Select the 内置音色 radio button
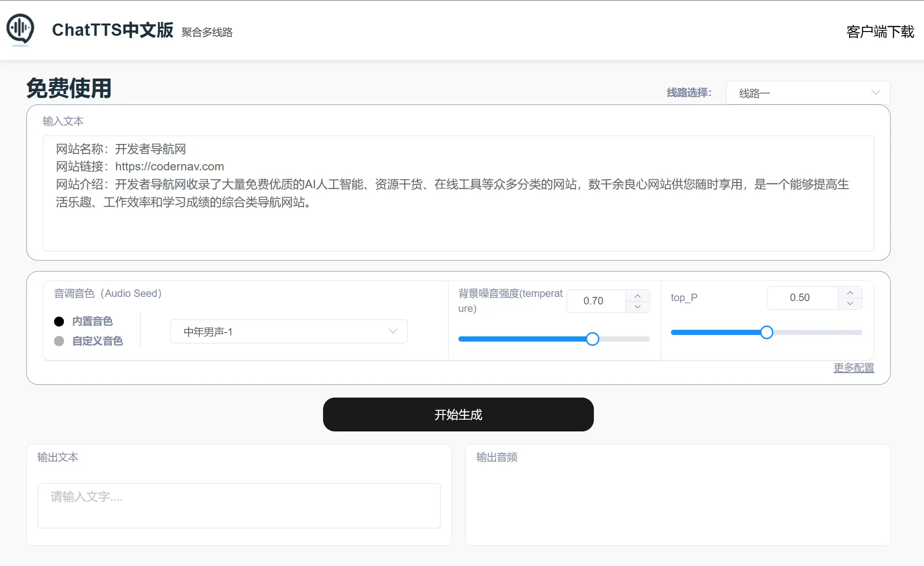This screenshot has height=566, width=924. click(59, 321)
